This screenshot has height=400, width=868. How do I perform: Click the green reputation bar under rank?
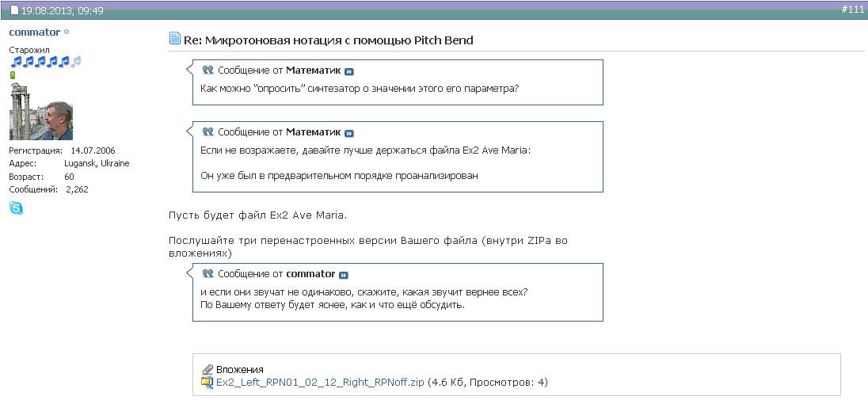(13, 75)
